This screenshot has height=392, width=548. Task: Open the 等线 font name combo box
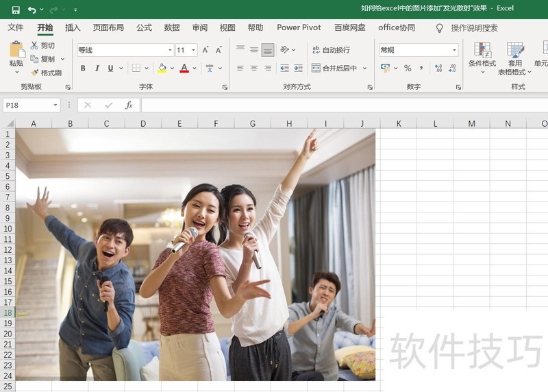click(125, 50)
